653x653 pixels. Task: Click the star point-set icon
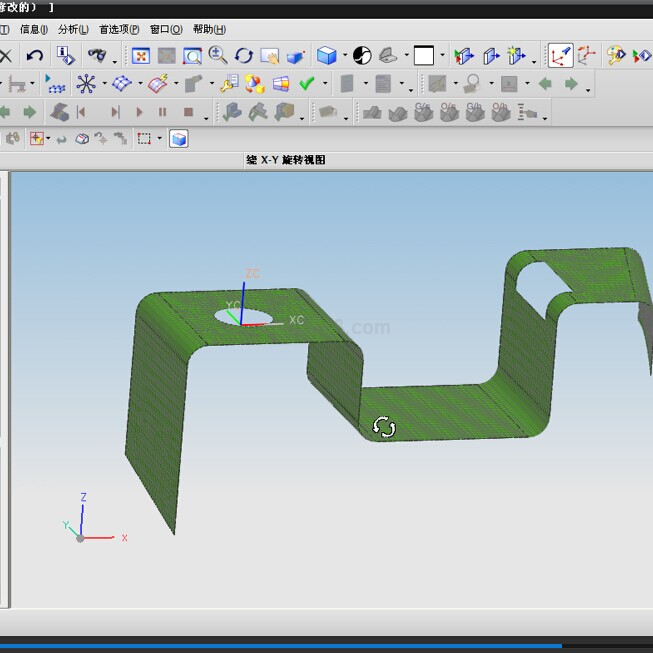tap(87, 84)
